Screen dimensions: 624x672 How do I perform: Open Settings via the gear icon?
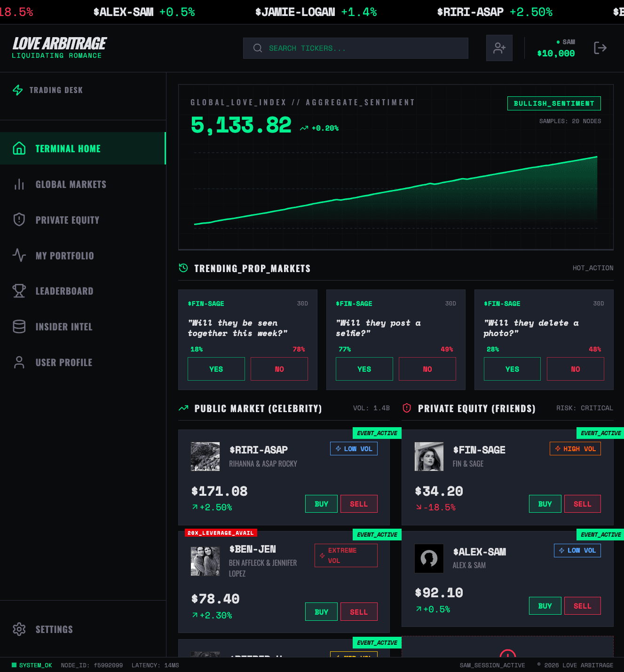(19, 629)
